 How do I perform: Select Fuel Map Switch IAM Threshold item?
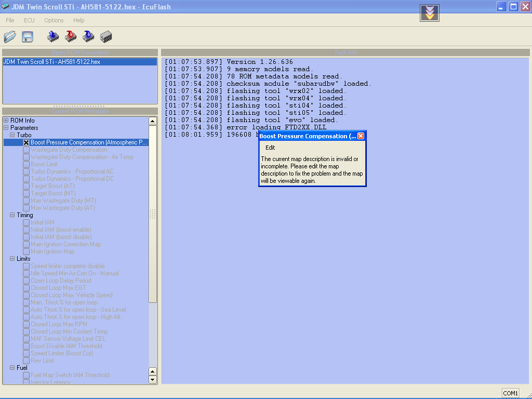tap(70, 375)
